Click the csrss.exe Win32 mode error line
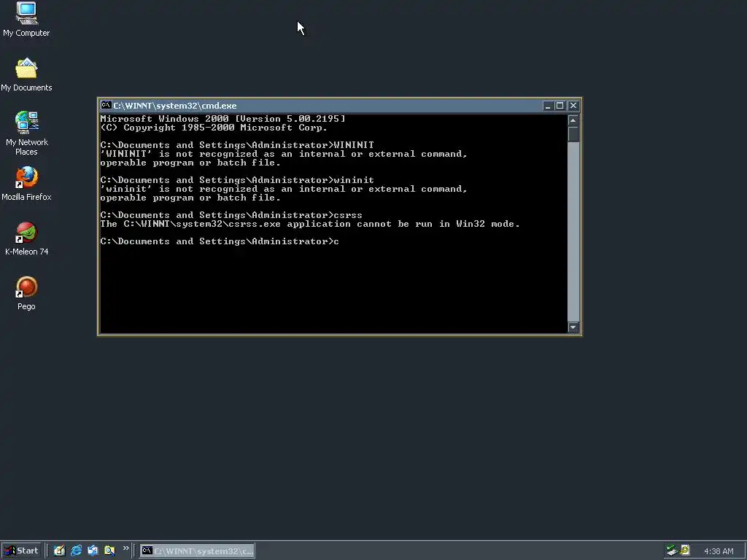The image size is (747, 560). coord(309,224)
